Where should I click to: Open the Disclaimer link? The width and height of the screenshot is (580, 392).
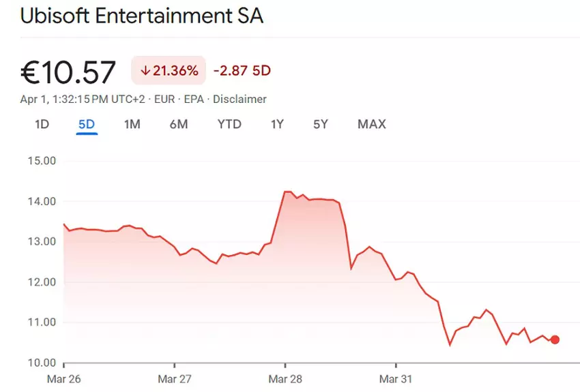point(240,99)
